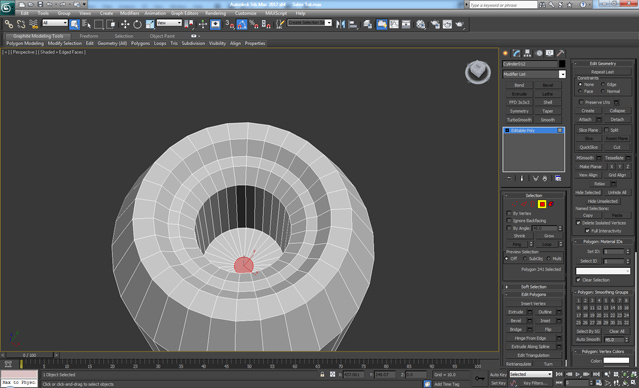Screen dimensions: 639x388
Task: Switch to the Display command panel
Action: click(550, 53)
